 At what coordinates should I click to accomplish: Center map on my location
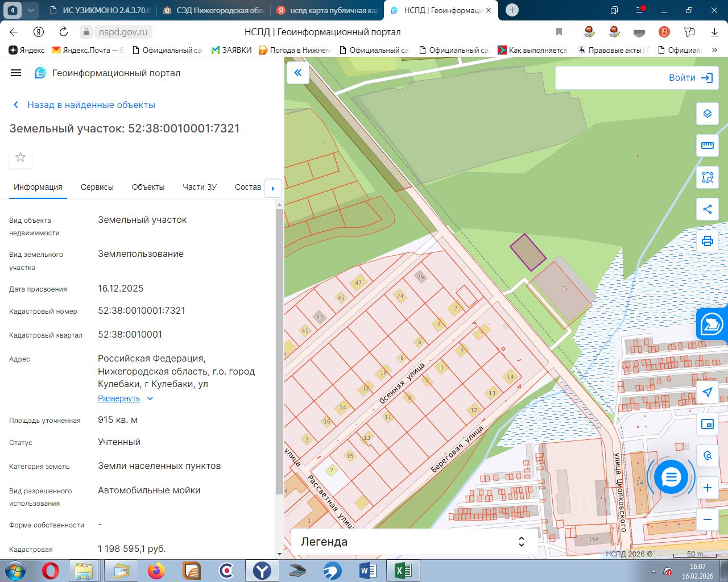pos(707,392)
